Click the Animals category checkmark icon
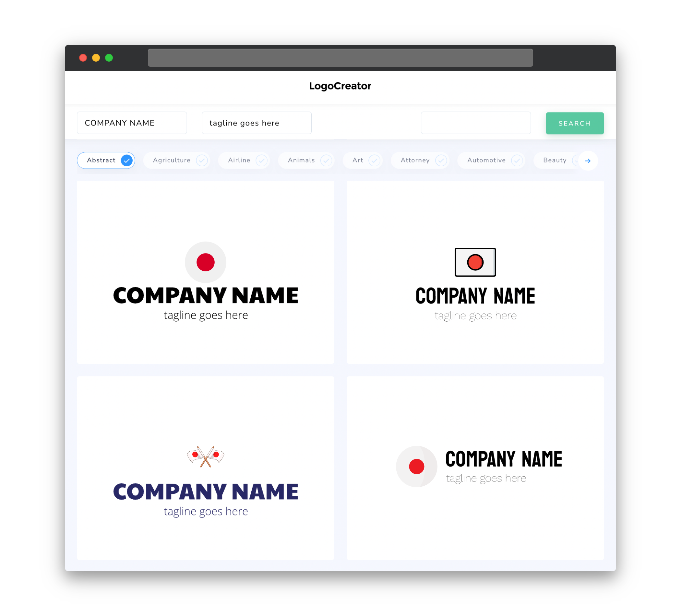Screen dimensions: 681x616 [326, 160]
